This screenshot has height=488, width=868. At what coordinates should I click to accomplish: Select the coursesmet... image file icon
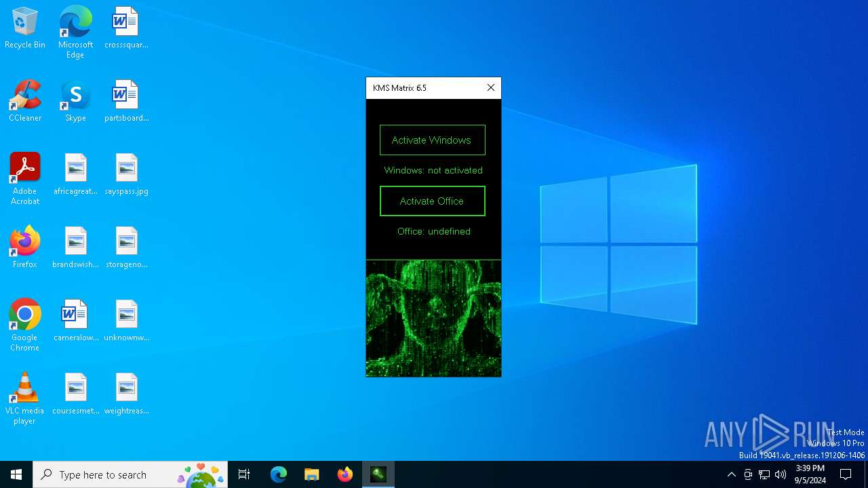pos(75,394)
